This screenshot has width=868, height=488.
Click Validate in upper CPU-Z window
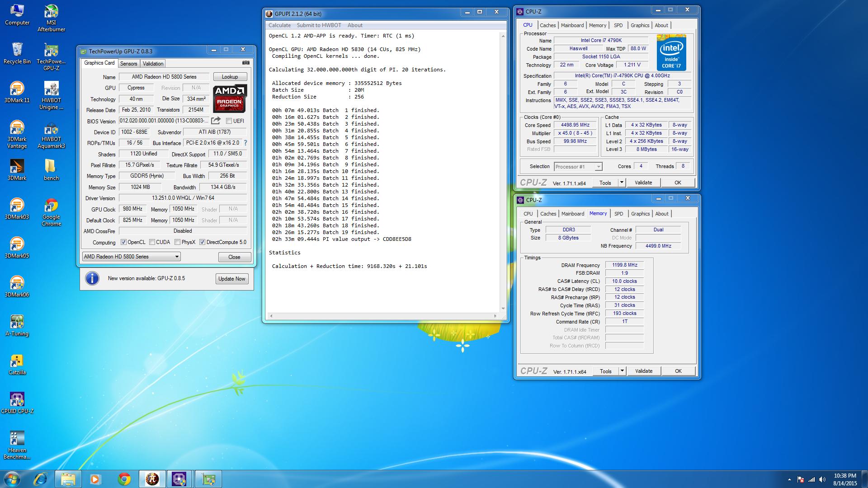point(643,183)
